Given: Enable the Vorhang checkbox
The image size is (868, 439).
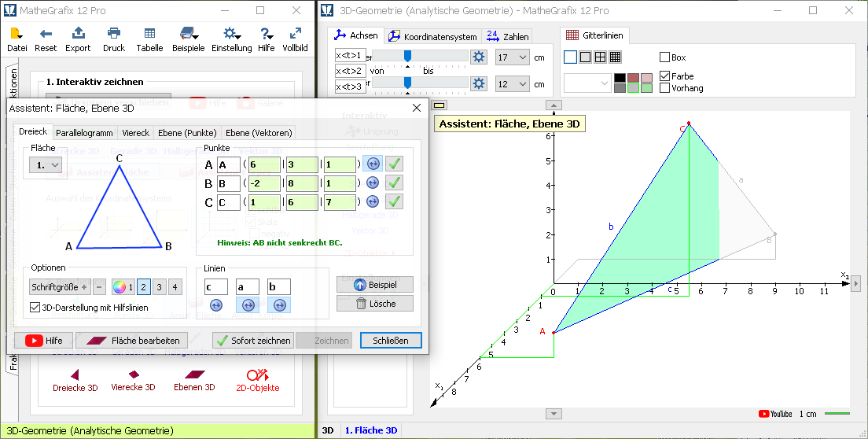Looking at the screenshot, I should click(x=665, y=88).
